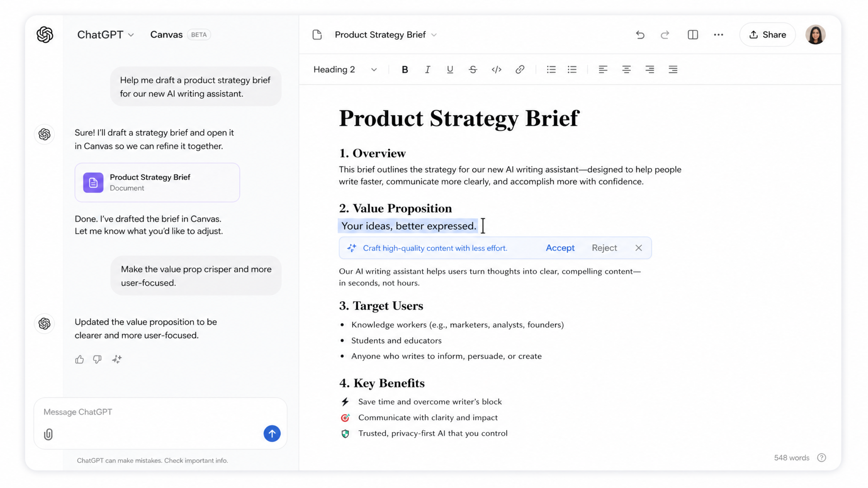This screenshot has height=488, width=868.
Task: Click the document icon beside the title
Action: point(317,35)
